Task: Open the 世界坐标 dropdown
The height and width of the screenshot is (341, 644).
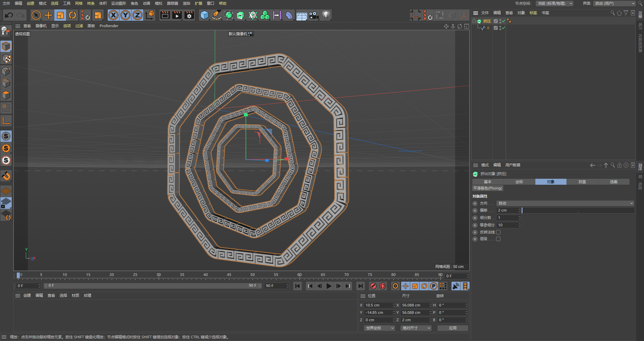Action: click(380, 328)
